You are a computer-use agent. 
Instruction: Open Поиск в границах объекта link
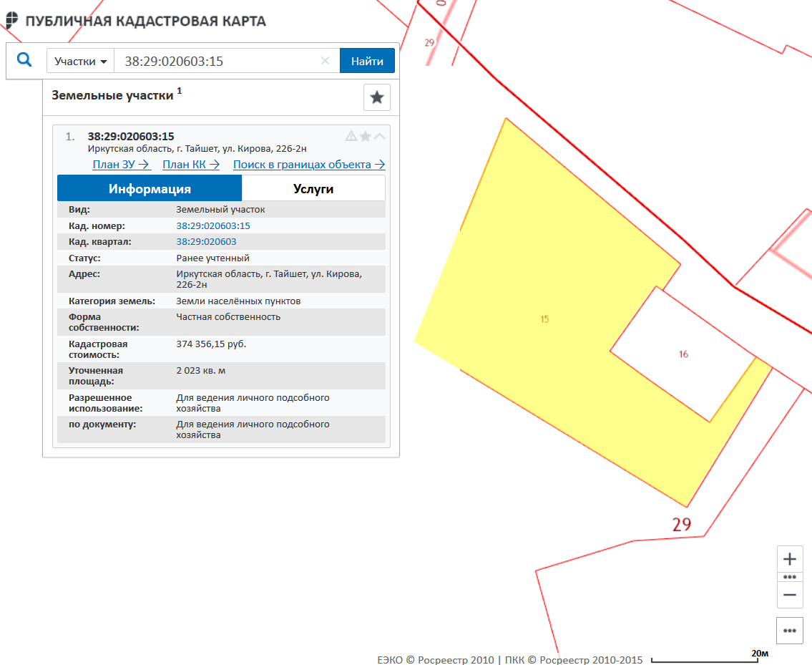coord(309,165)
